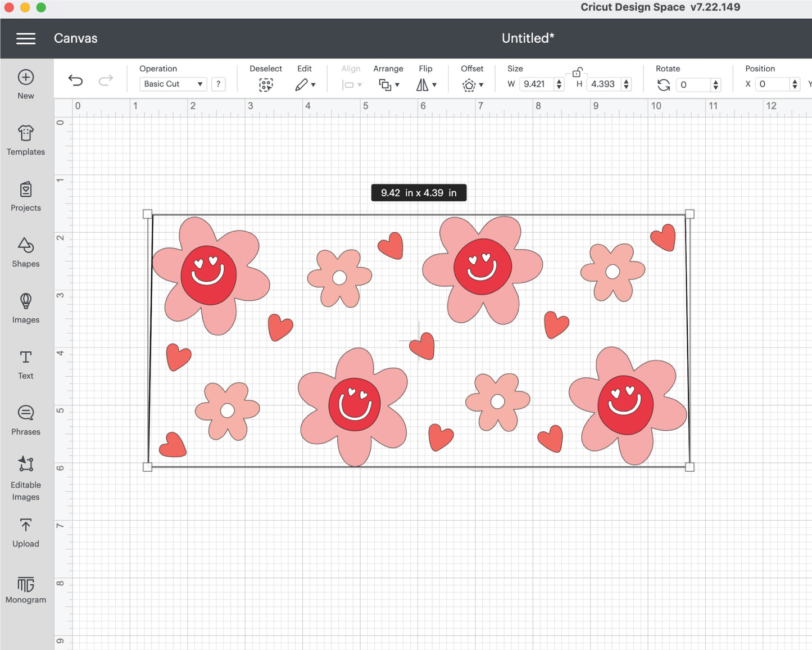Screen dimensions: 812x650
Task: Click the Undo arrow
Action: [x=75, y=80]
